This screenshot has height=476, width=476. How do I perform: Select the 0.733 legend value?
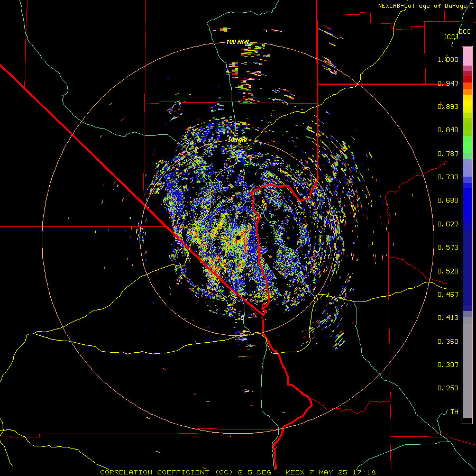click(448, 177)
